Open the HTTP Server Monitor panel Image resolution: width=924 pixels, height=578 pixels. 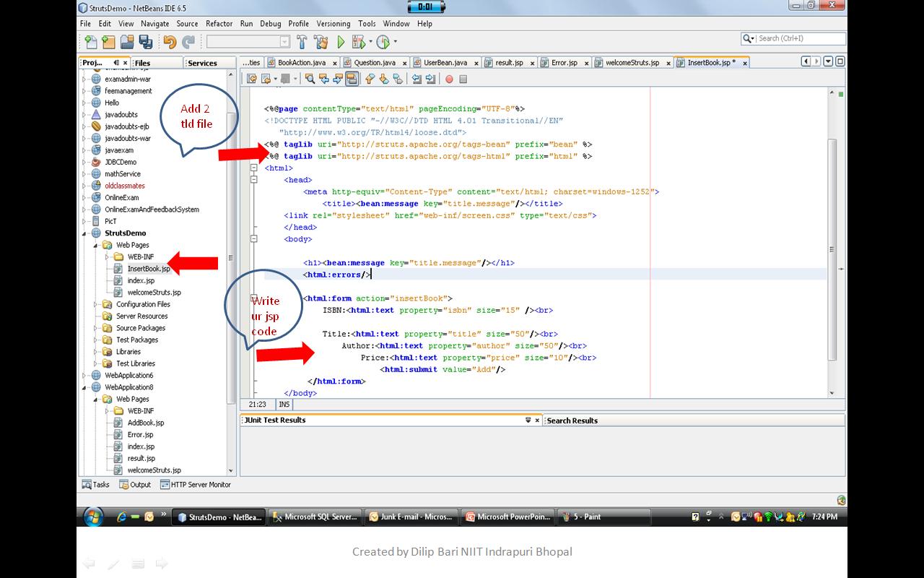tap(195, 485)
